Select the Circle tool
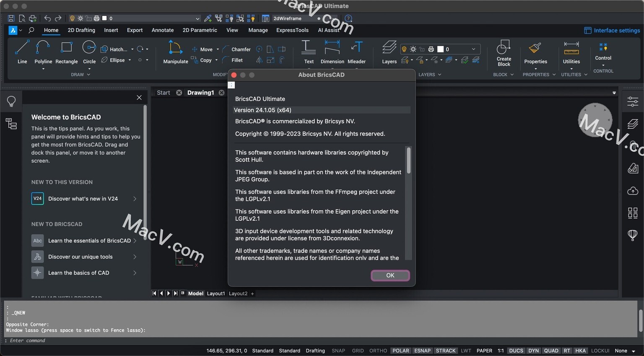Screen dimensions: 644x356 tap(89, 52)
